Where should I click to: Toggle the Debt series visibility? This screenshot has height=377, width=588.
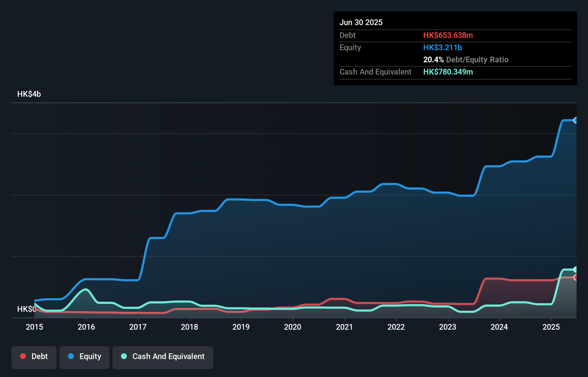coord(34,357)
